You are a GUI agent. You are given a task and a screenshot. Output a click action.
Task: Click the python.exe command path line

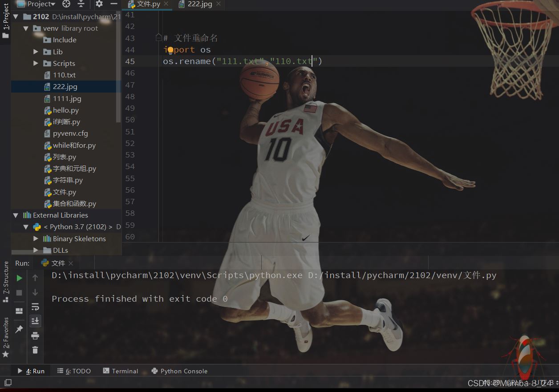coord(274,275)
